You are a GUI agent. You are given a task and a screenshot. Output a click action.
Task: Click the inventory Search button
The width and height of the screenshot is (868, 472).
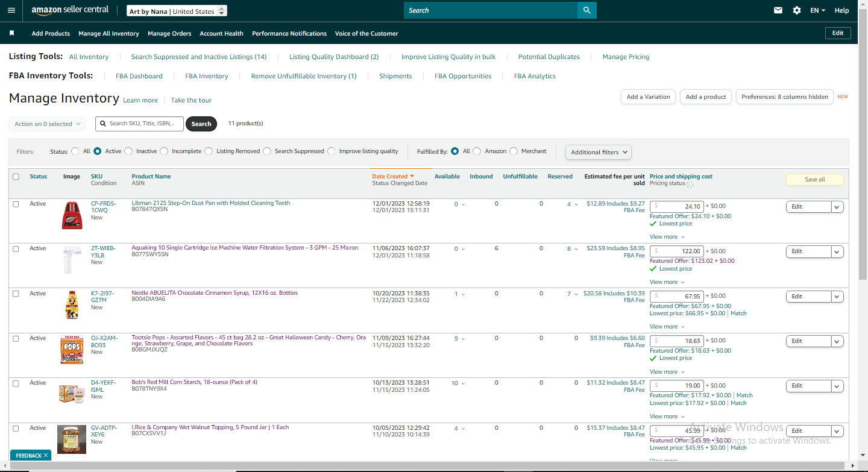pos(201,124)
